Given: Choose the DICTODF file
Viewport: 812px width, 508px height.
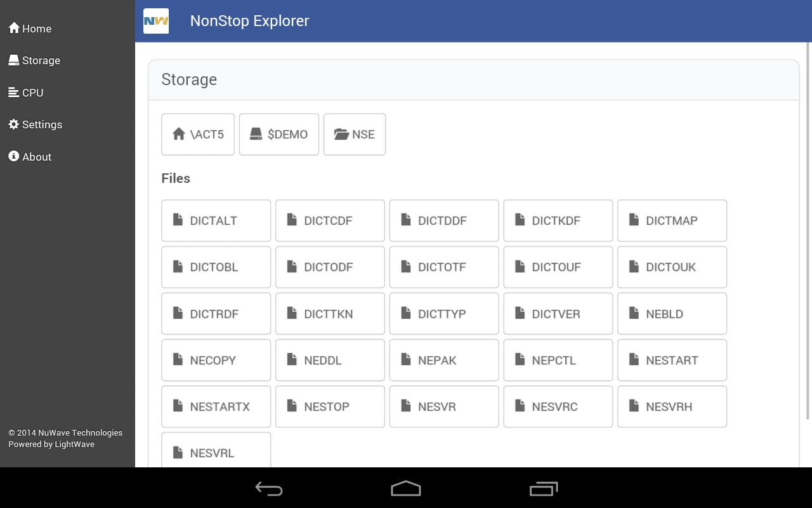Looking at the screenshot, I should pyautogui.click(x=330, y=267).
